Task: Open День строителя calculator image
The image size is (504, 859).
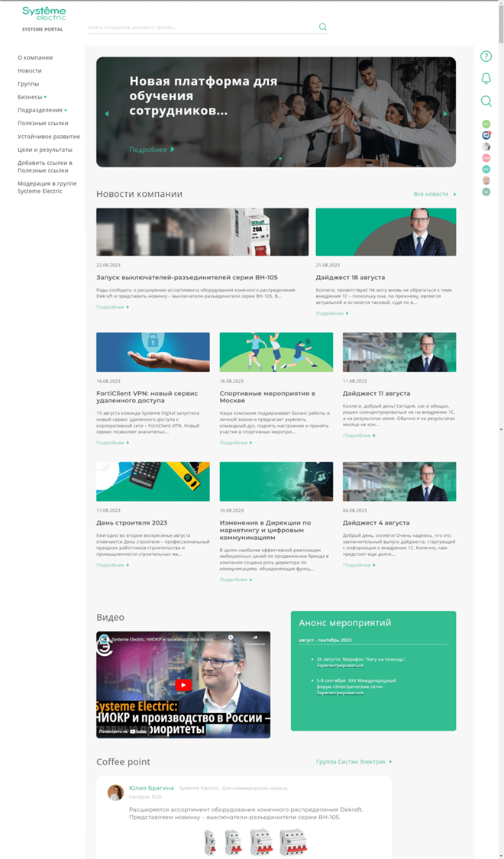Action: click(153, 482)
